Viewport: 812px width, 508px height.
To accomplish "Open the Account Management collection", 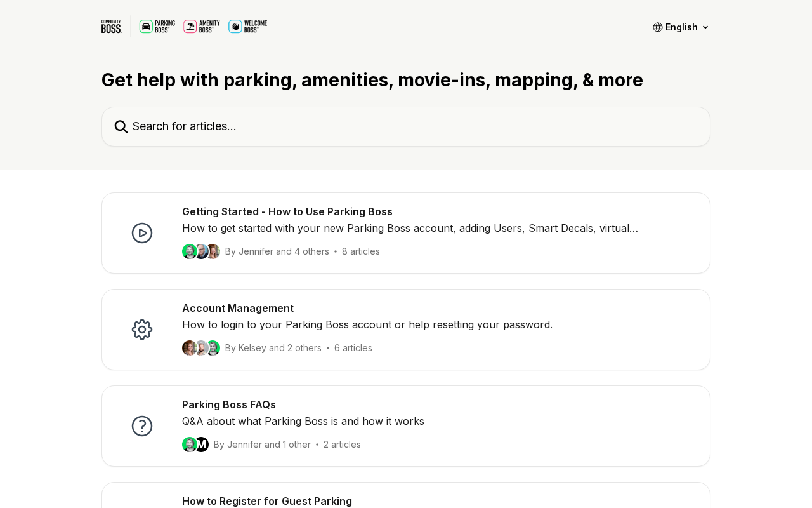I will [x=238, y=309].
